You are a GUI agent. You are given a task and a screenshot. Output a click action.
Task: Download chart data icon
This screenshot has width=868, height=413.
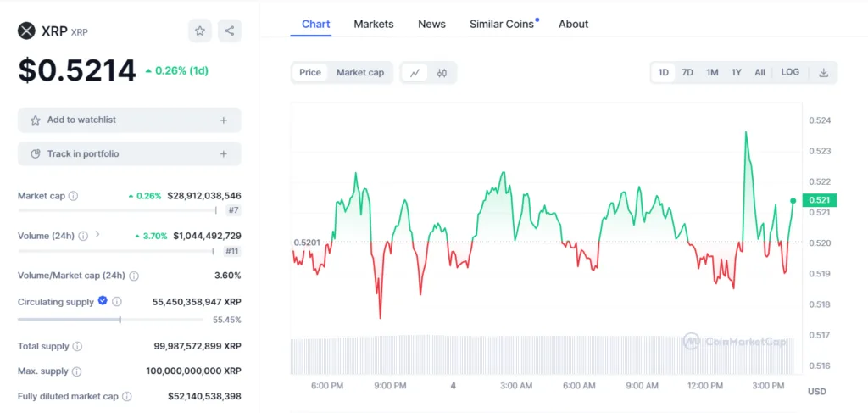(x=824, y=73)
